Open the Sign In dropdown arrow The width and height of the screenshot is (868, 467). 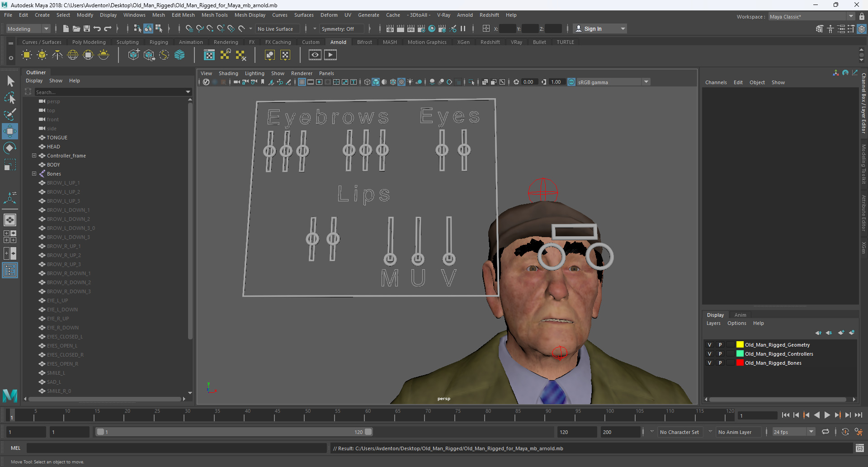tap(623, 29)
